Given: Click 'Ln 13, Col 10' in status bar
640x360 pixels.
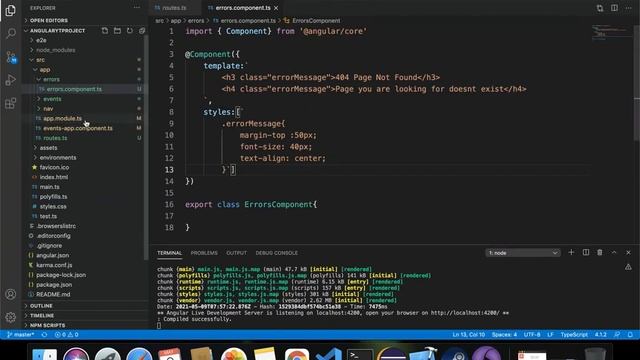Looking at the screenshot, I should tap(469, 335).
